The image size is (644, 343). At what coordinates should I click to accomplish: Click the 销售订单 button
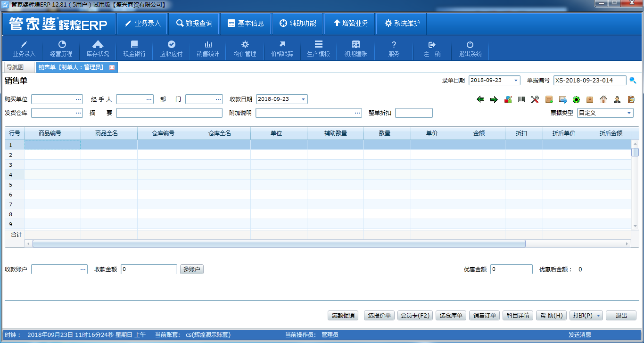(485, 316)
